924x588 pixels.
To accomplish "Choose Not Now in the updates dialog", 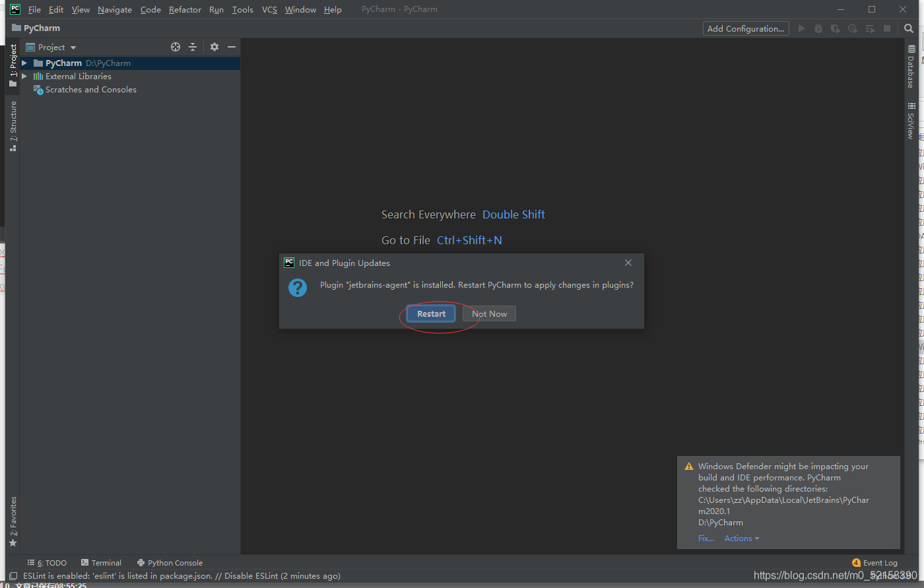I will pos(489,313).
